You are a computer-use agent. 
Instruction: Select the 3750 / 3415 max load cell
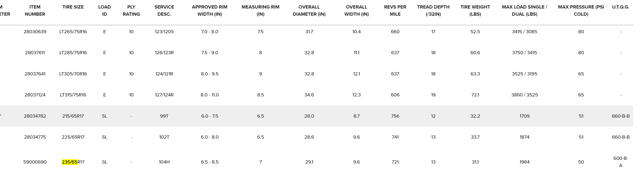pyautogui.click(x=524, y=53)
